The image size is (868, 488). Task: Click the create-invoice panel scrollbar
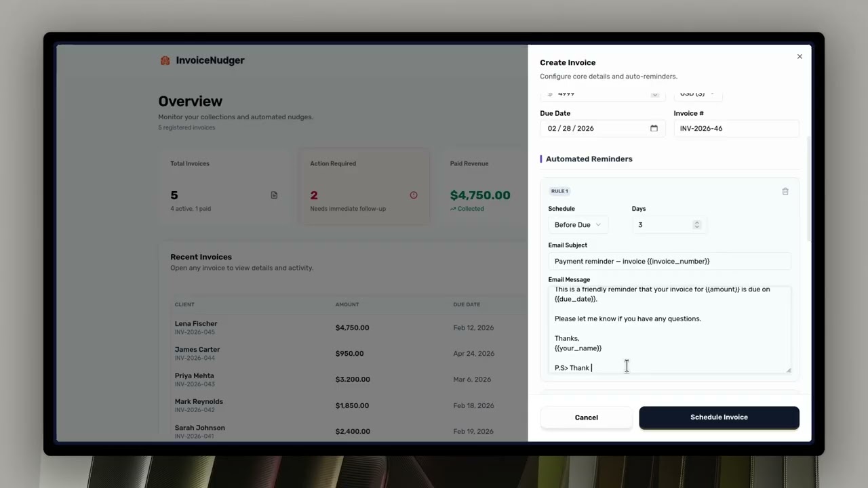click(808, 190)
